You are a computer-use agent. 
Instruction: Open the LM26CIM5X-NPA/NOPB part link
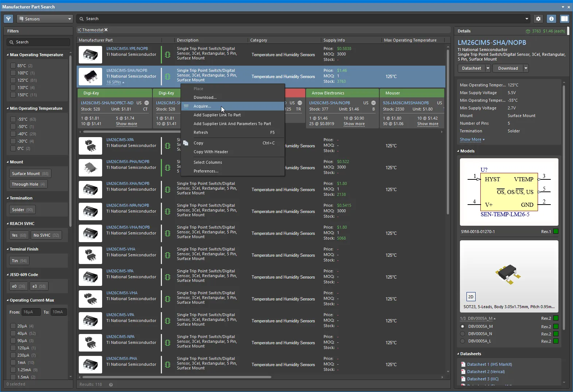point(128,205)
